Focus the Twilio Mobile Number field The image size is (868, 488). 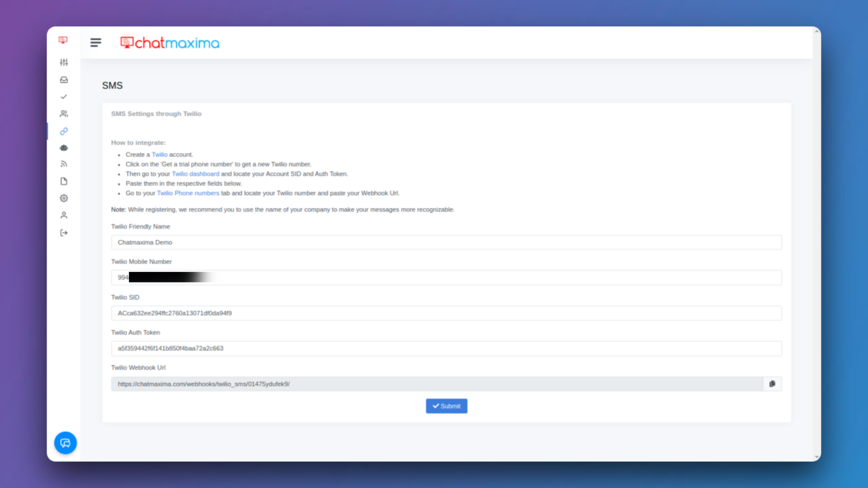tap(446, 277)
